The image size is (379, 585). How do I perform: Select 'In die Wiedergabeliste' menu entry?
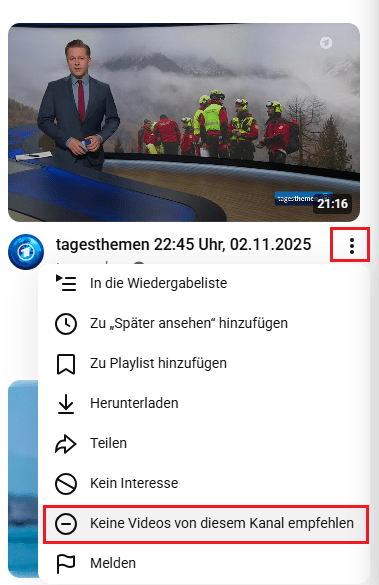204,283
